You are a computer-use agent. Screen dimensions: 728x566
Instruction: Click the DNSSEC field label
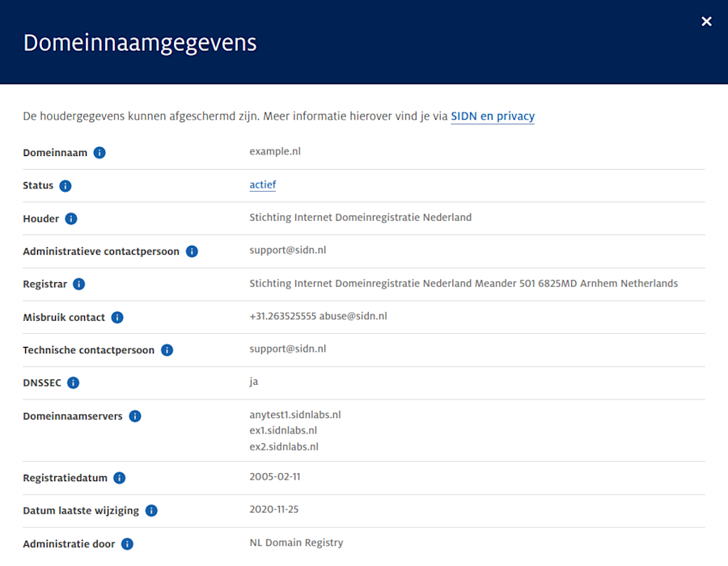pyautogui.click(x=42, y=382)
